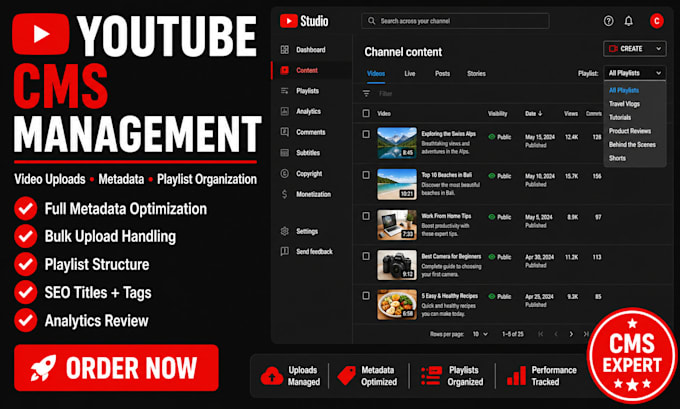Image resolution: width=680 pixels, height=409 pixels.
Task: Check the 5 Easy & Healthy Recipes row
Action: click(366, 296)
